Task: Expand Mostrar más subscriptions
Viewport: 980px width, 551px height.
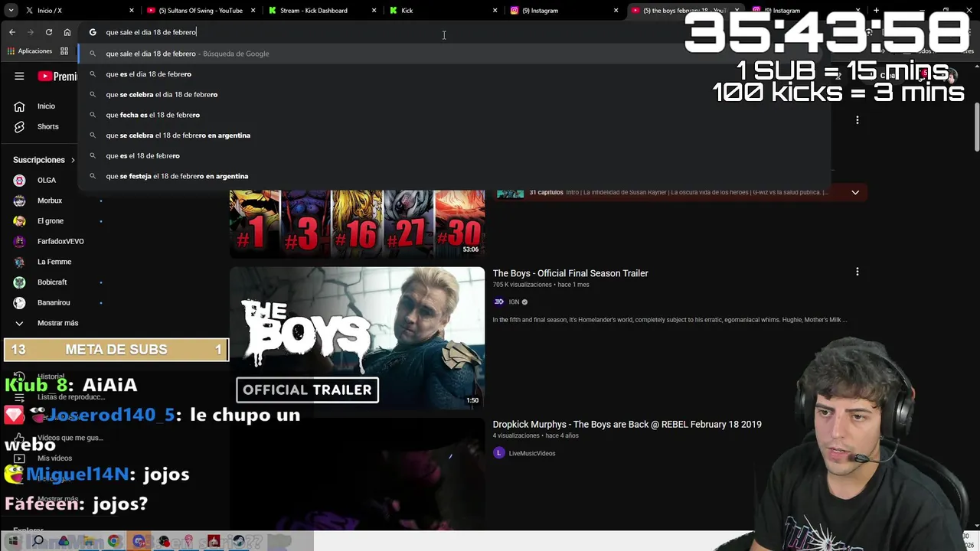Action: coord(57,323)
